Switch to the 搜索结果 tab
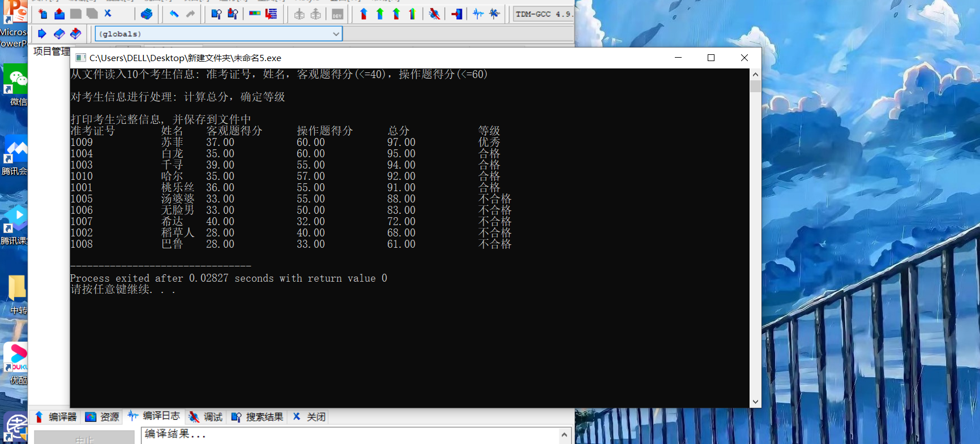This screenshot has height=444, width=980. 257,417
